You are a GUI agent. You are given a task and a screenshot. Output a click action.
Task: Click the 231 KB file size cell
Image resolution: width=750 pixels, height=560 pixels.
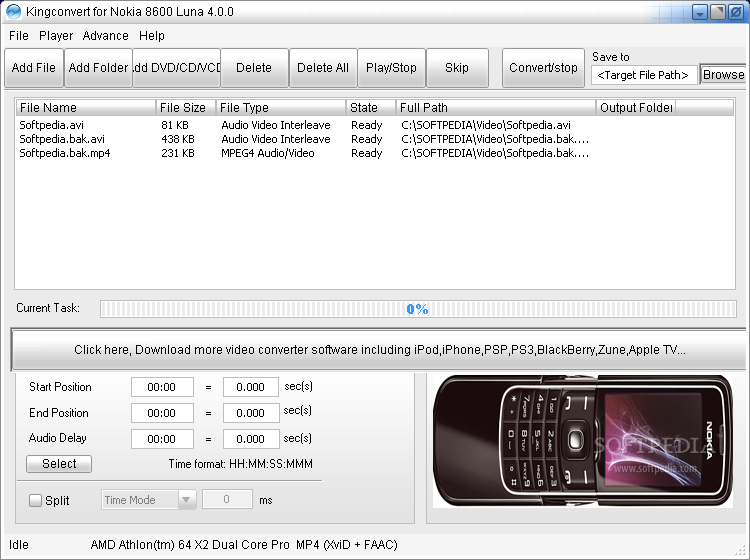click(x=178, y=153)
